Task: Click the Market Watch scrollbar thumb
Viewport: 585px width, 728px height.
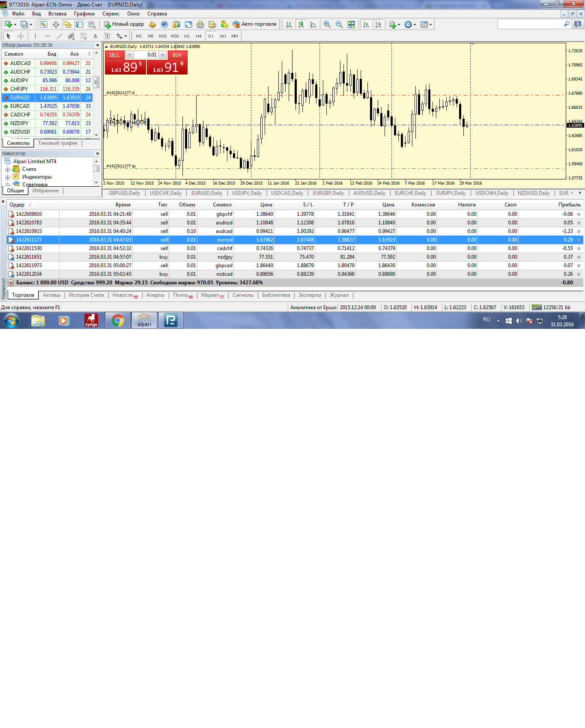Action: [96, 81]
